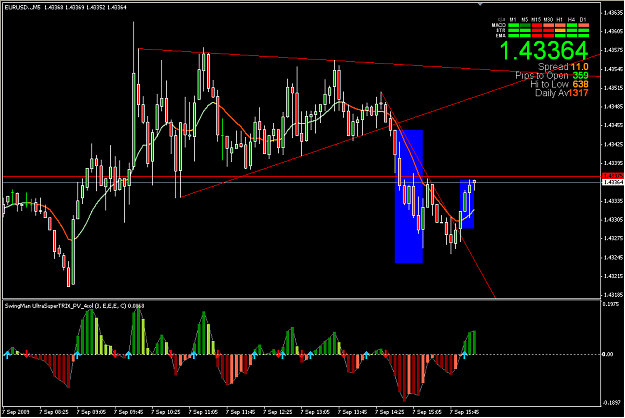Screen dimensions: 625x418
Task: Click the Spread 11.0 readout
Action: tap(563, 67)
